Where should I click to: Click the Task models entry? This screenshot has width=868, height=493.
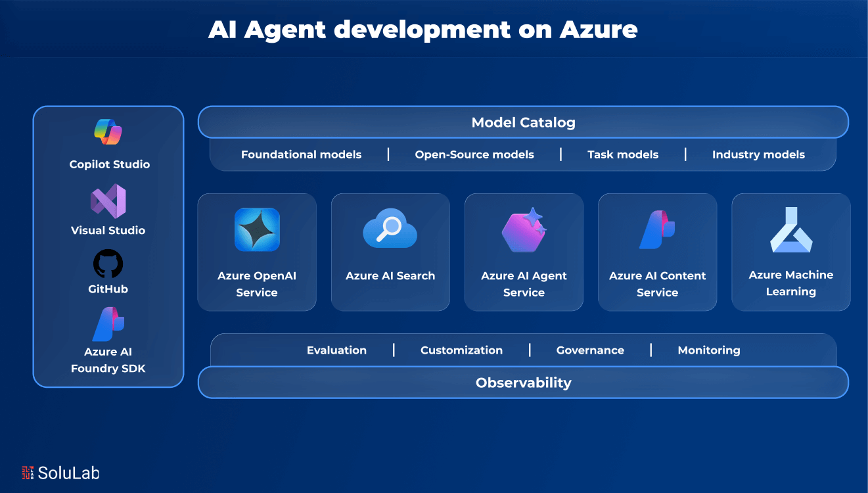[623, 154]
